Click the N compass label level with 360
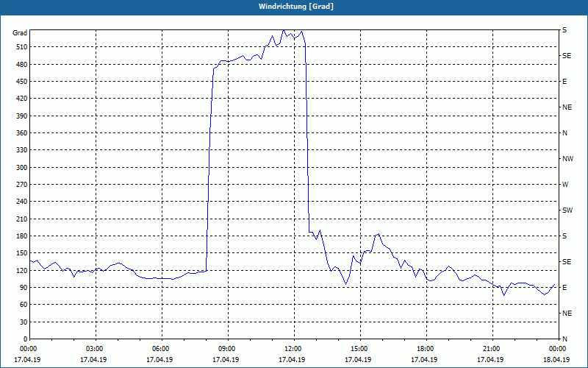The height and width of the screenshot is (368, 588). [564, 133]
